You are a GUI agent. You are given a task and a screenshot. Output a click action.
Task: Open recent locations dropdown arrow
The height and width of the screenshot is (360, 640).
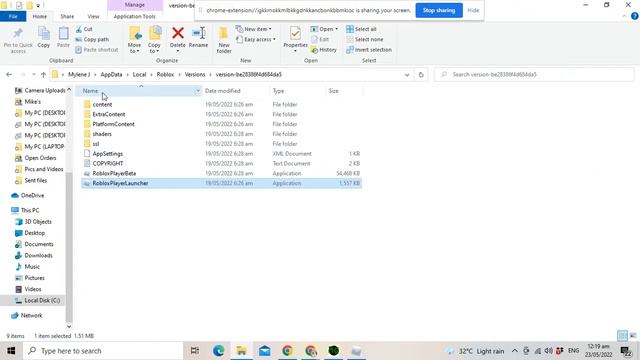click(33, 75)
